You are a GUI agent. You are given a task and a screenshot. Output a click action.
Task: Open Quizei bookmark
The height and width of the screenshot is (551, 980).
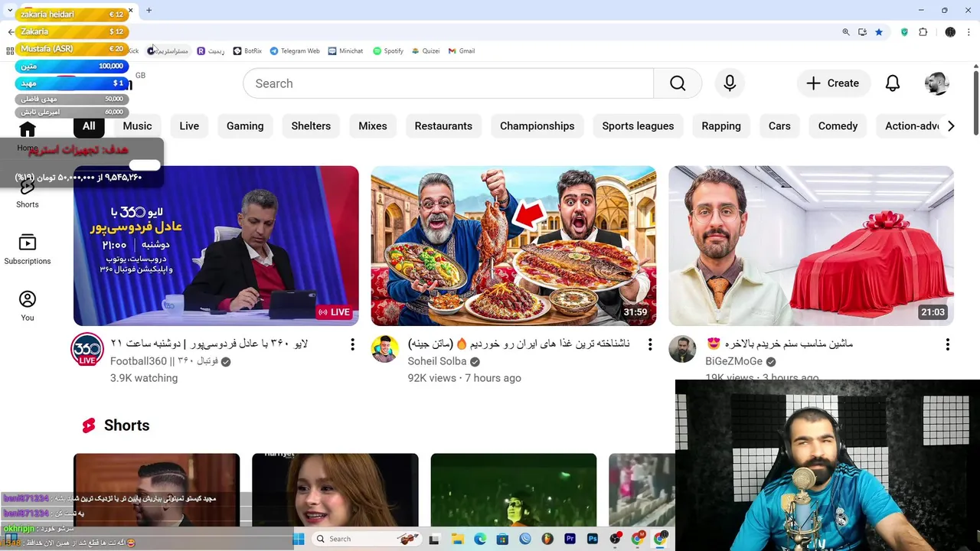426,51
